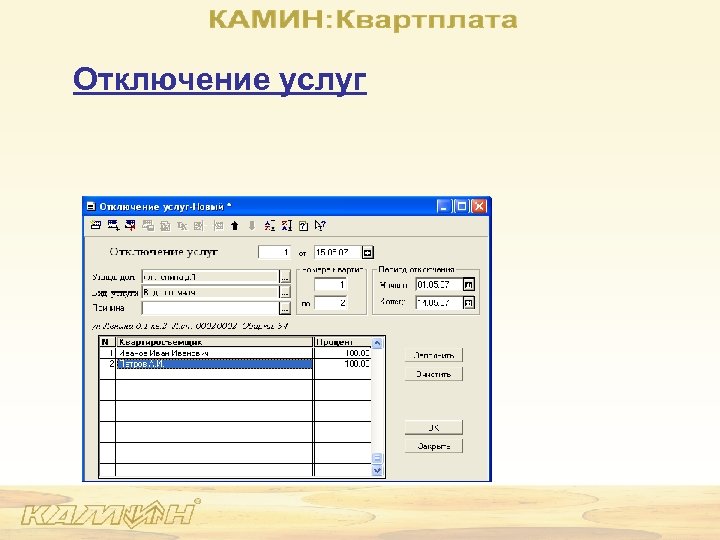Click the Процент column header
720x540 pixels.
[343, 342]
